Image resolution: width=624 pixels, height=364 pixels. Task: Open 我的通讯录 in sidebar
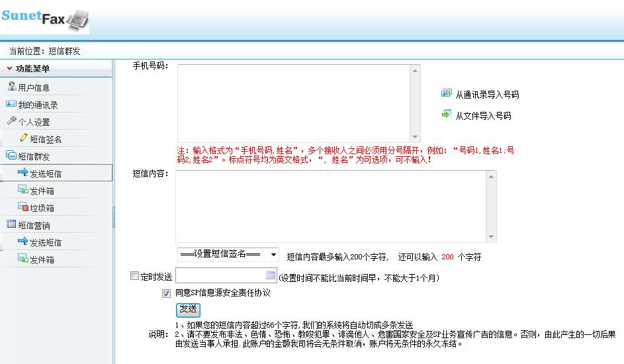click(38, 105)
